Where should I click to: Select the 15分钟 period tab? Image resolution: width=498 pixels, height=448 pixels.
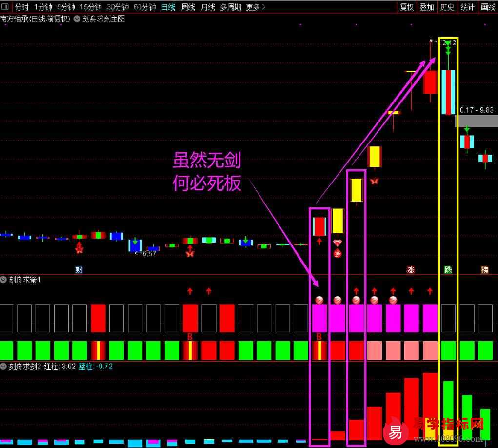click(91, 7)
